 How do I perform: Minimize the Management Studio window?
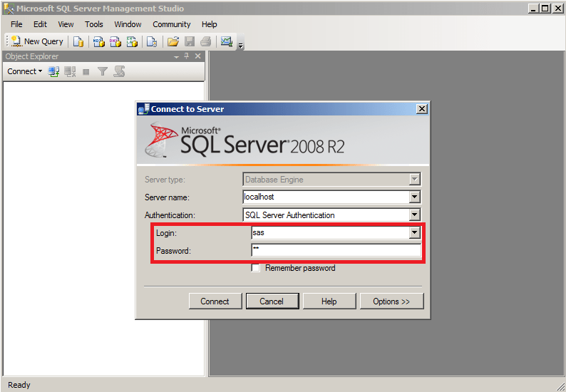click(x=532, y=9)
